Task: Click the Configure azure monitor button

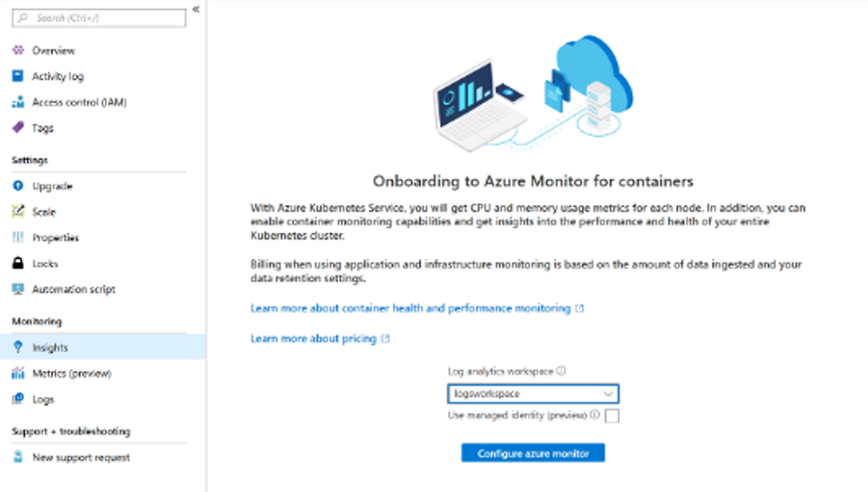Action: (533, 453)
